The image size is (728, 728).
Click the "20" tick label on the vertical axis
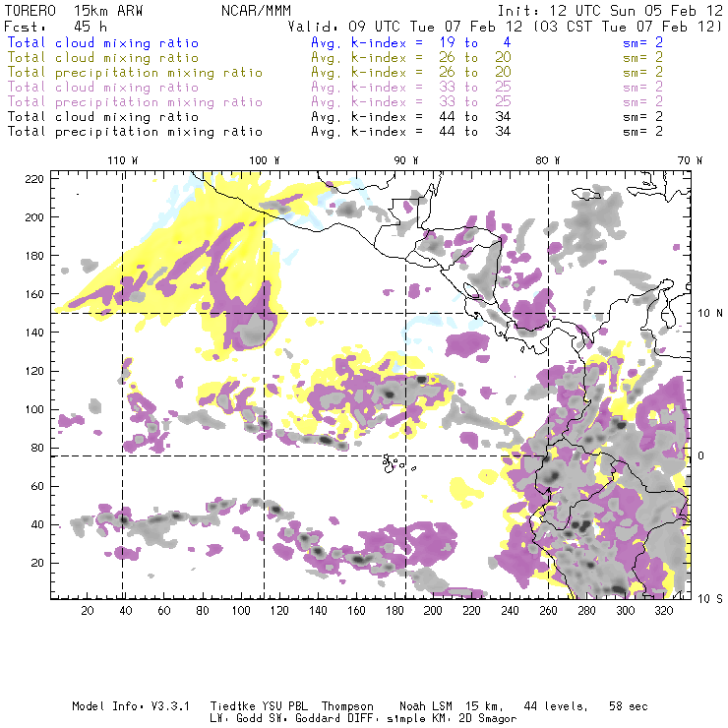pos(37,563)
